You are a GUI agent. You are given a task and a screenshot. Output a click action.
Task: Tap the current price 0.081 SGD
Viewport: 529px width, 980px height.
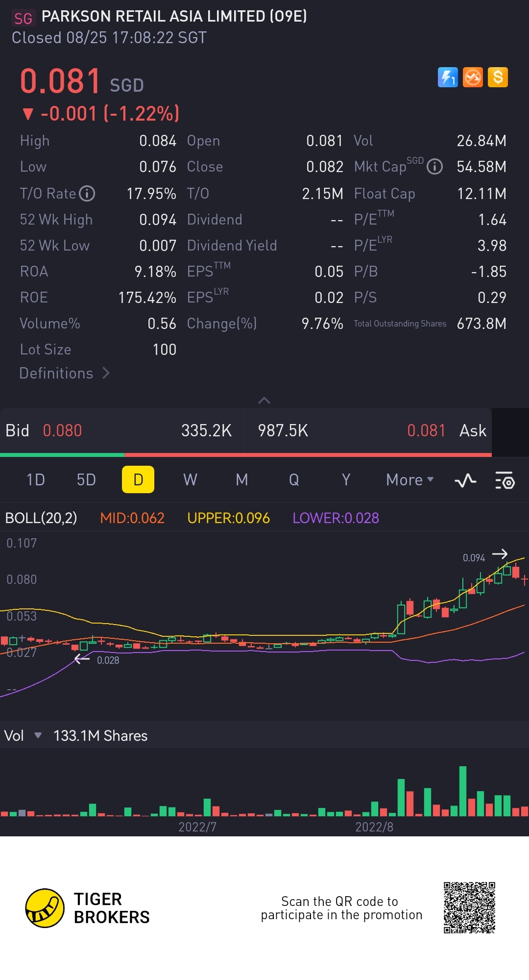tap(82, 81)
